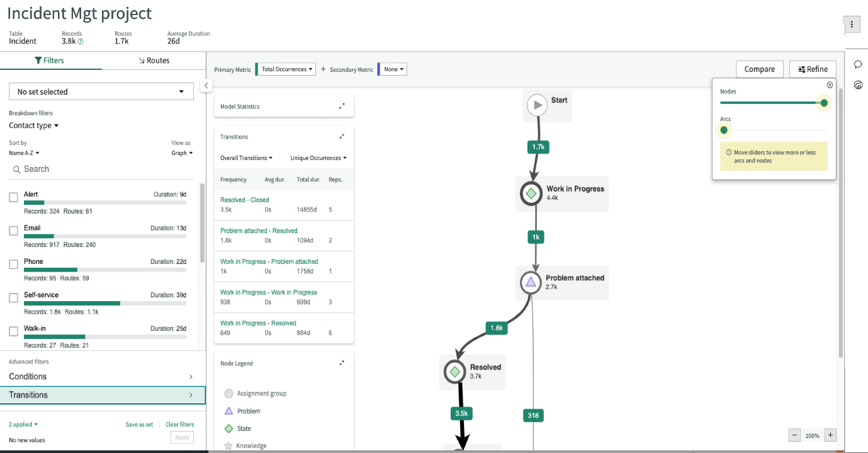Check the Email filter checkbox
The height and width of the screenshot is (453, 868).
click(13, 231)
